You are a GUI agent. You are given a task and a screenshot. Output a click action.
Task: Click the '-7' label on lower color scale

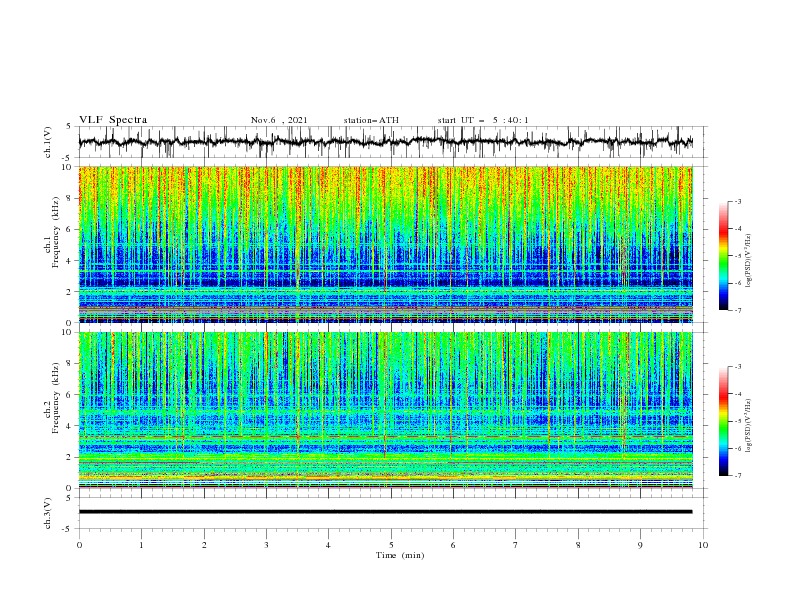tap(737, 476)
